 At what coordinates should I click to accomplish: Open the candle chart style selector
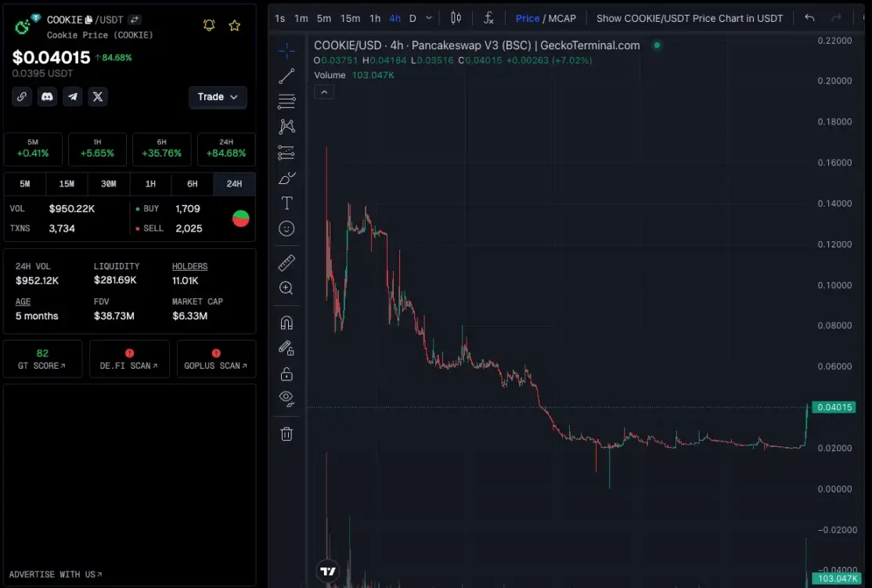click(x=456, y=17)
